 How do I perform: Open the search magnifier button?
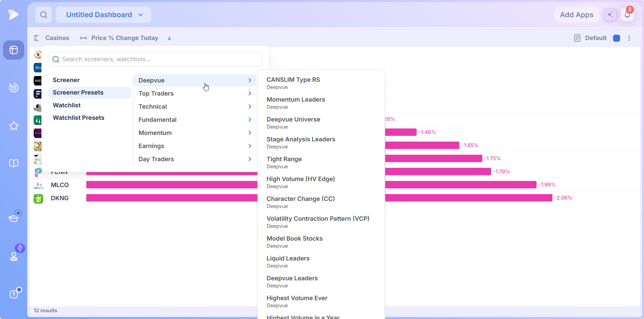point(43,15)
